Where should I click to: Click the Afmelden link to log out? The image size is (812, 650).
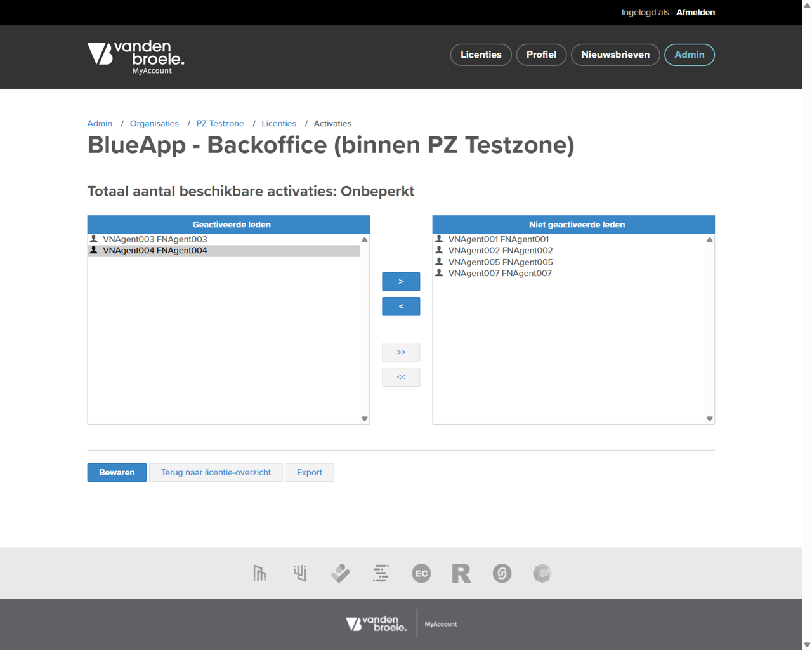(695, 12)
